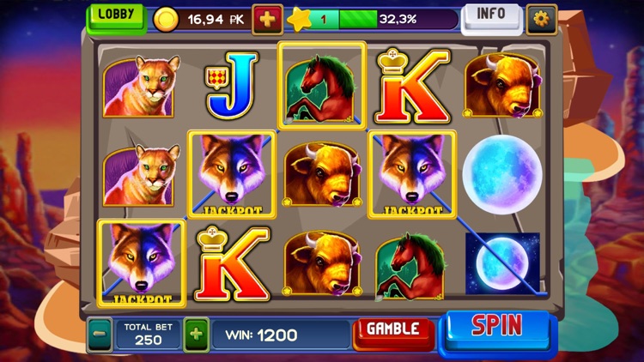The width and height of the screenshot is (644, 362).
Task: Decrease total bet with minus button
Action: coord(100,335)
